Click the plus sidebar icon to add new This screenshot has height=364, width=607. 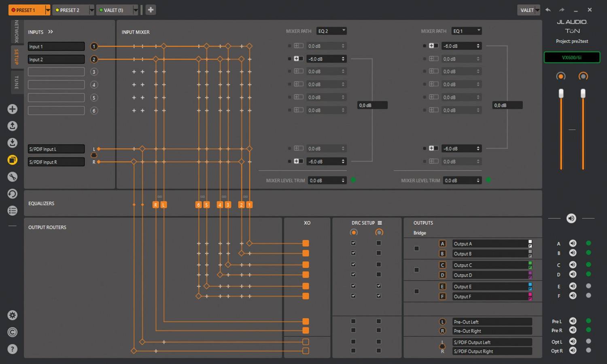(13, 109)
